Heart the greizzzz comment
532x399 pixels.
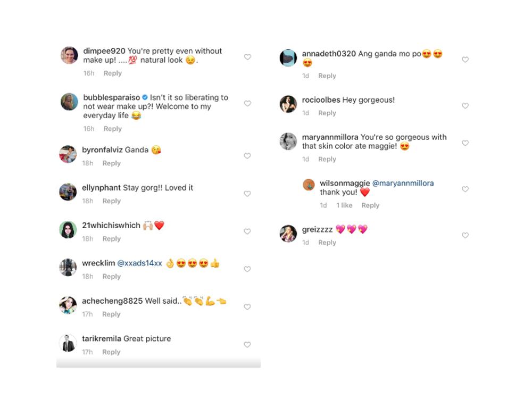pyautogui.click(x=465, y=235)
